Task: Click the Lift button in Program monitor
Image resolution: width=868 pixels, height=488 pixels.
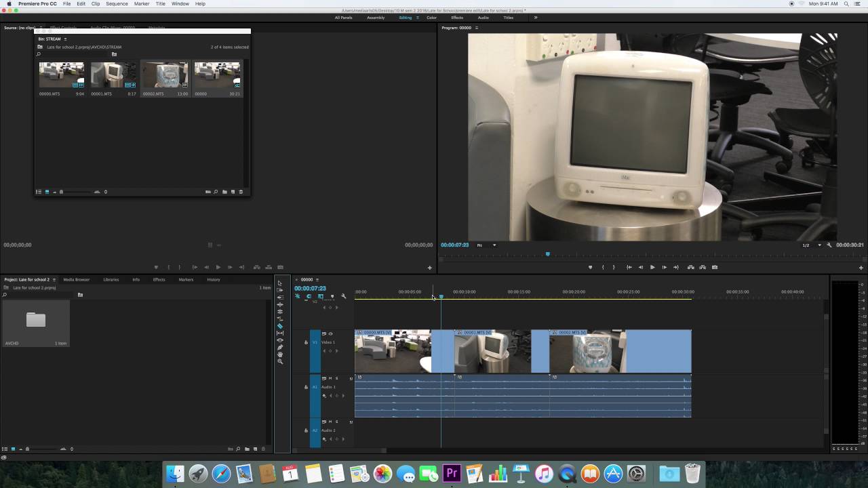Action: [690, 267]
